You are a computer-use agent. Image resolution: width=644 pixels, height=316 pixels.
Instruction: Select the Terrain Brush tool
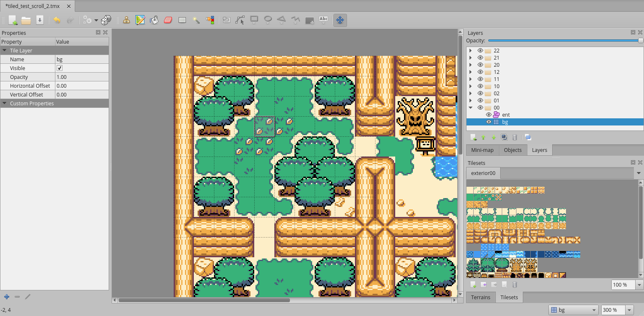(140, 20)
